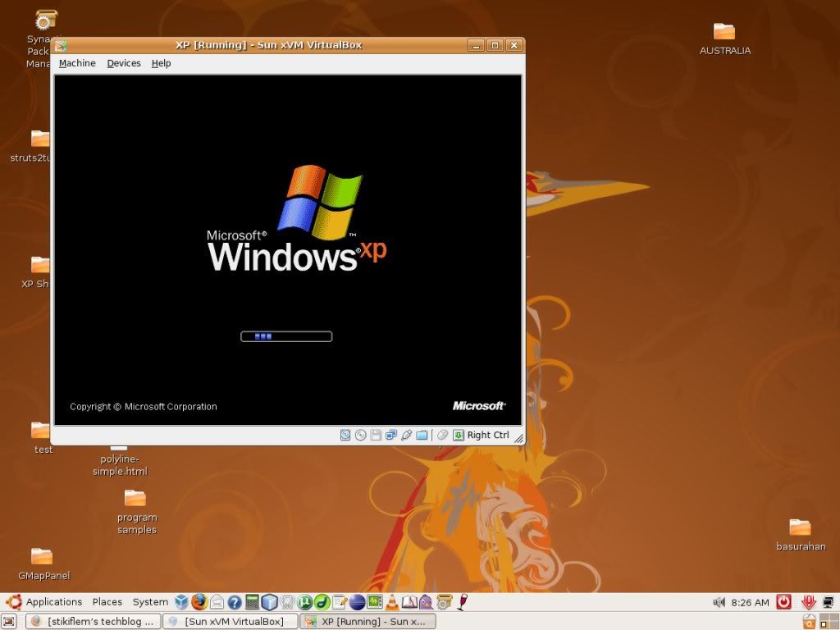Click the shared folders icon in VM status bar
840x630 pixels.
pyautogui.click(x=422, y=435)
